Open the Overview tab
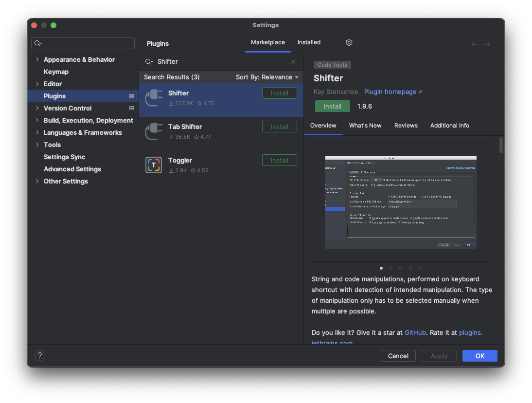The image size is (532, 403). (x=323, y=126)
